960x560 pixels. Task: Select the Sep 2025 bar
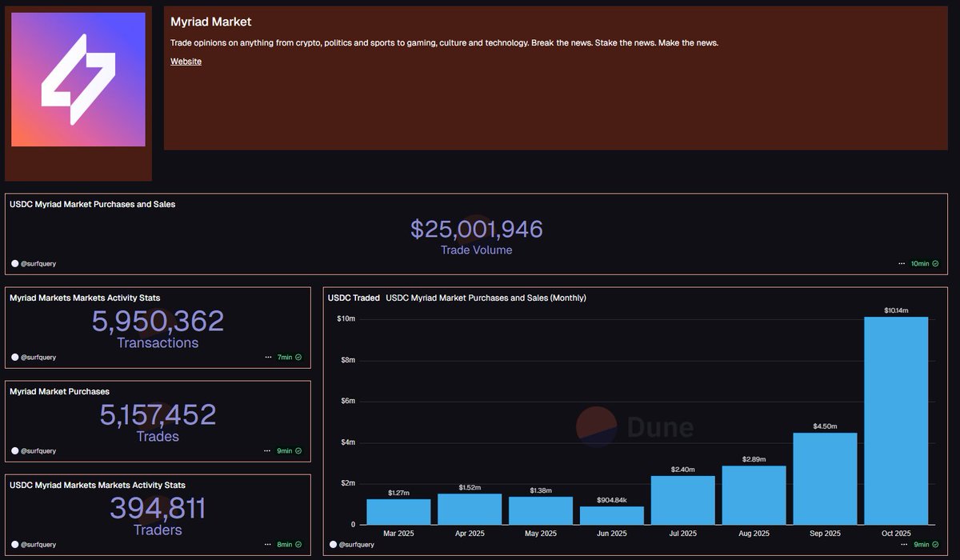(825, 478)
